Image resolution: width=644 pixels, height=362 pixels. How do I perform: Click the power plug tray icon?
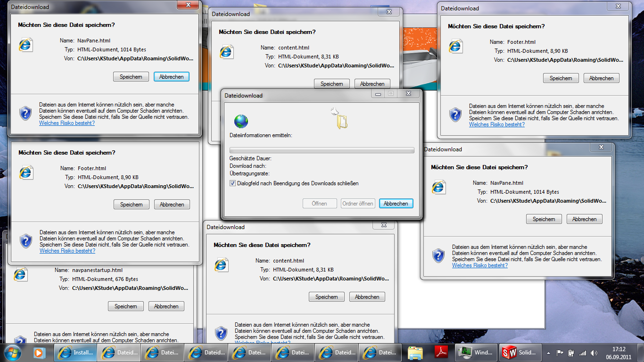pyautogui.click(x=571, y=353)
